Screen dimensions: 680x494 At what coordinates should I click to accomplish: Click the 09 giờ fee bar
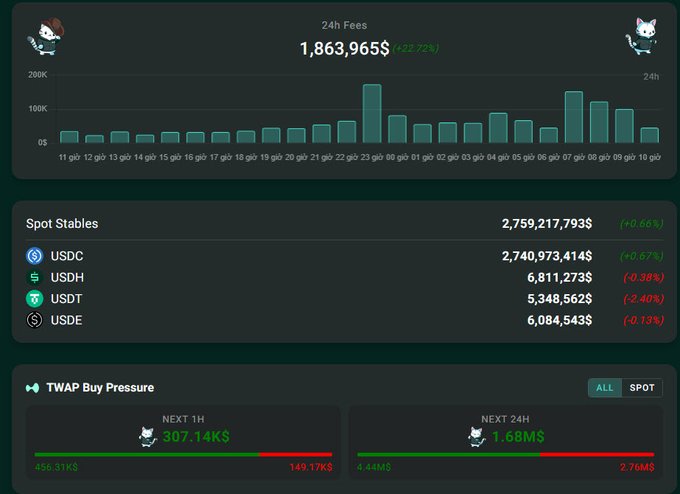tap(624, 126)
